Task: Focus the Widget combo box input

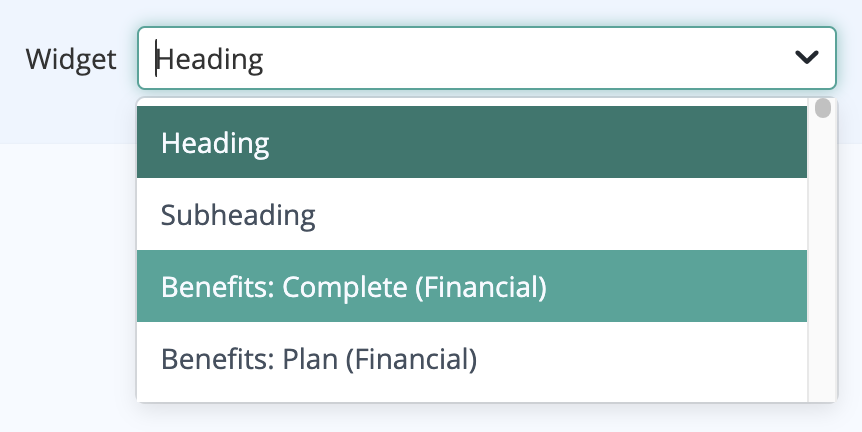Action: 487,58
